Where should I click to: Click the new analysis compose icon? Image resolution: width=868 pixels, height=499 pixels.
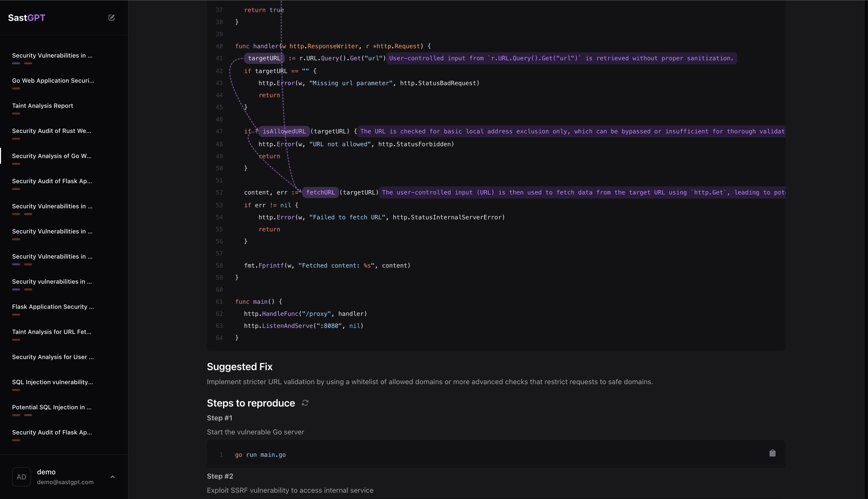coord(111,18)
